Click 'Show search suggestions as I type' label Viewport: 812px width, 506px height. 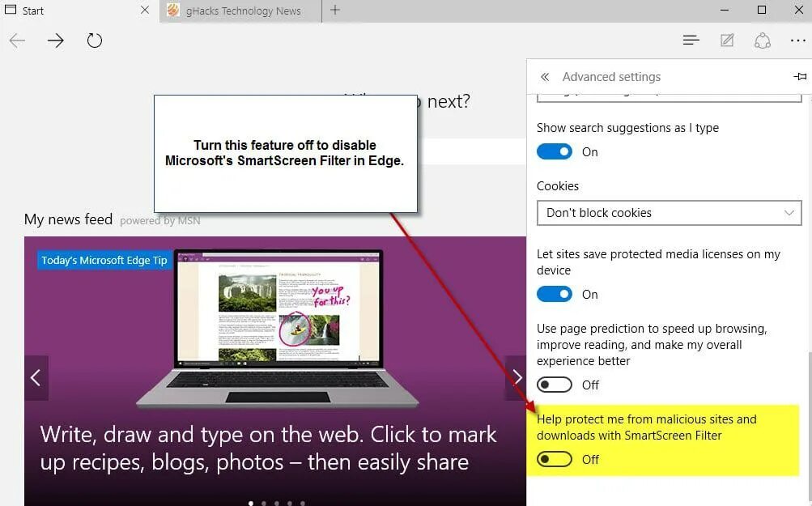pos(627,128)
